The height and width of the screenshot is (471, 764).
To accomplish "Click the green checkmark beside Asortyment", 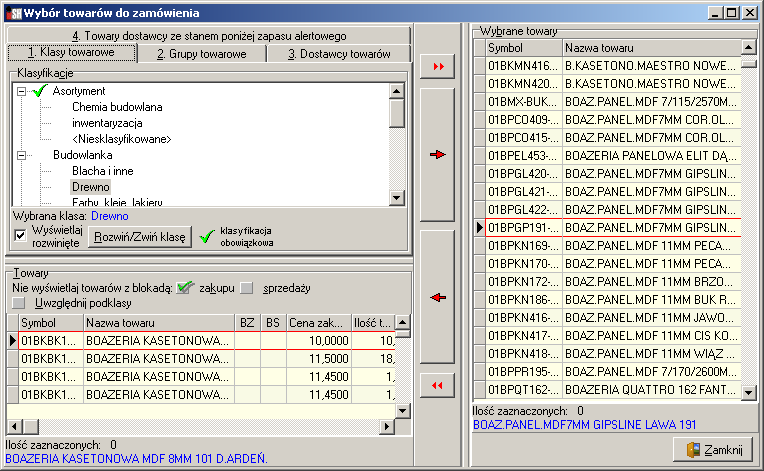I will [x=39, y=91].
